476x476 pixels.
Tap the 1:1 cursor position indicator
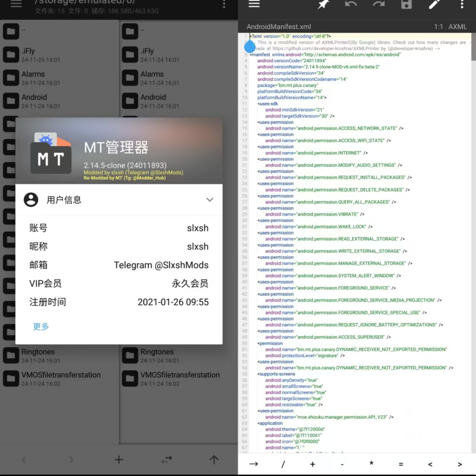point(438,27)
